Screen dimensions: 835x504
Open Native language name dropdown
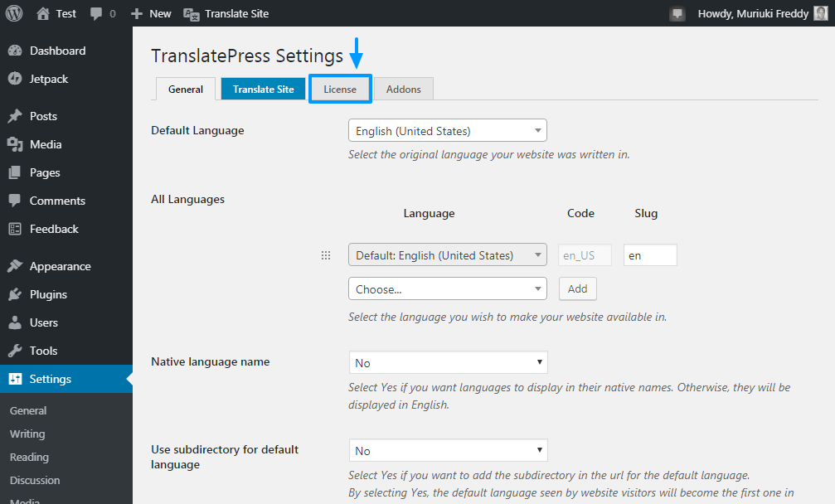pos(448,362)
